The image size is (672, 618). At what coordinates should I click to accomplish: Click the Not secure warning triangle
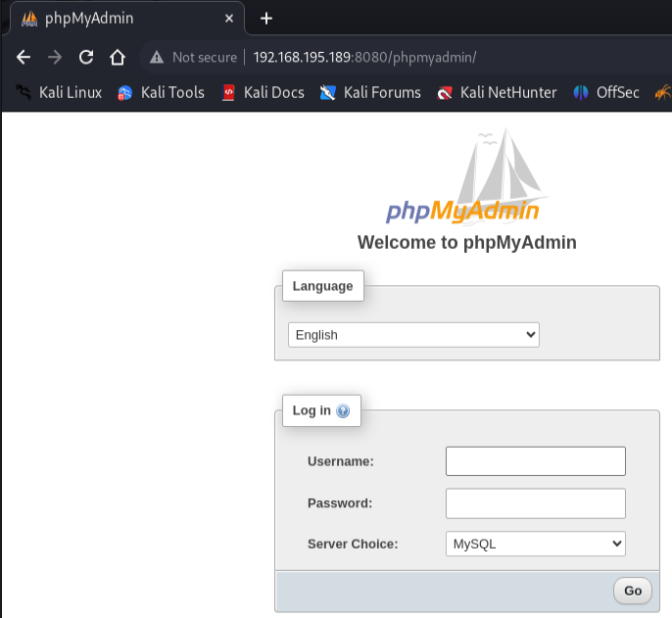tap(157, 57)
